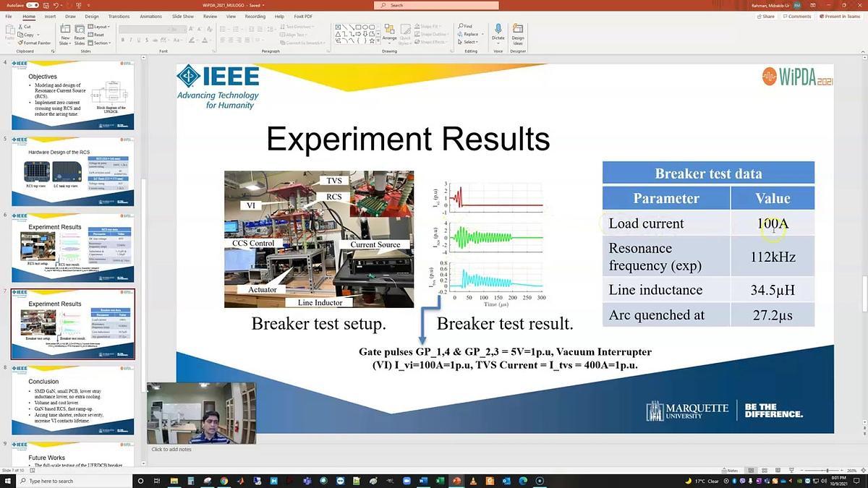Viewport: 868px width, 488px height.
Task: Open Design Ideas
Action: pos(518,33)
